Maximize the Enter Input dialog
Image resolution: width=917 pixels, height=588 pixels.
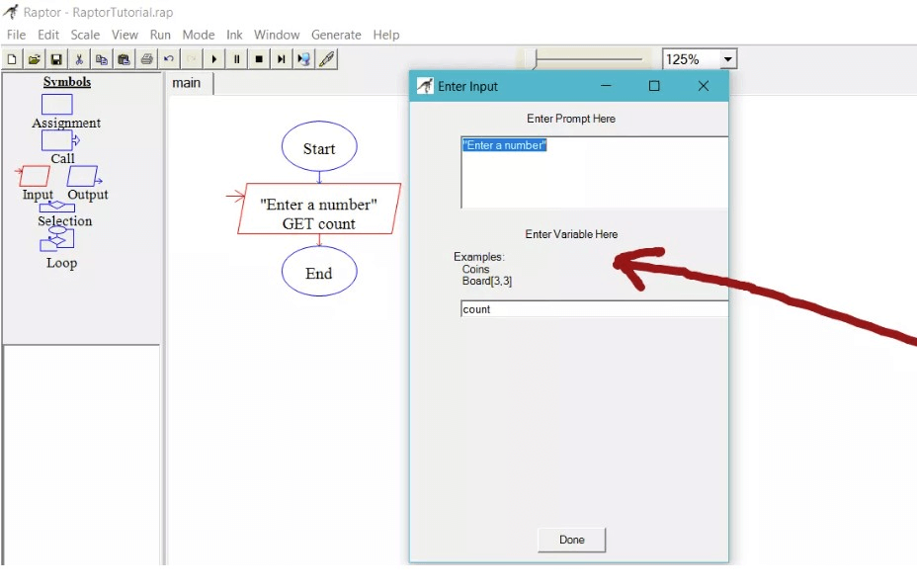[x=654, y=86]
